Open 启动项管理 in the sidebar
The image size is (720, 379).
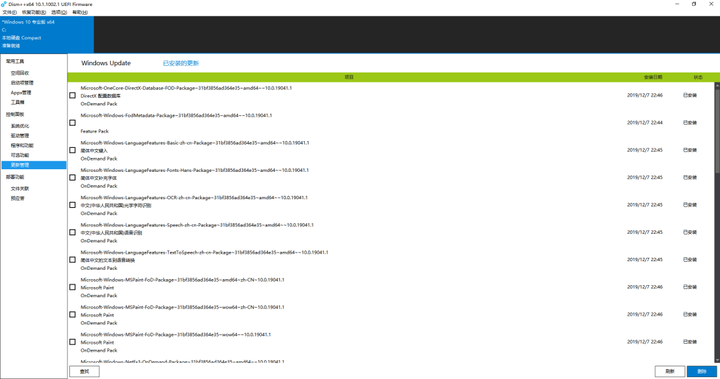pos(22,83)
